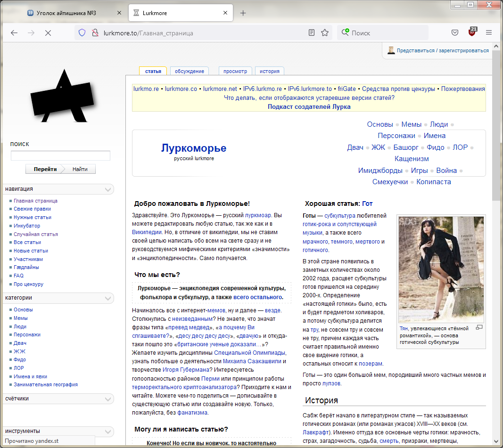Image resolution: width=503 pixels, height=448 pixels.
Task: Click the address bar URL
Action: click(x=148, y=33)
